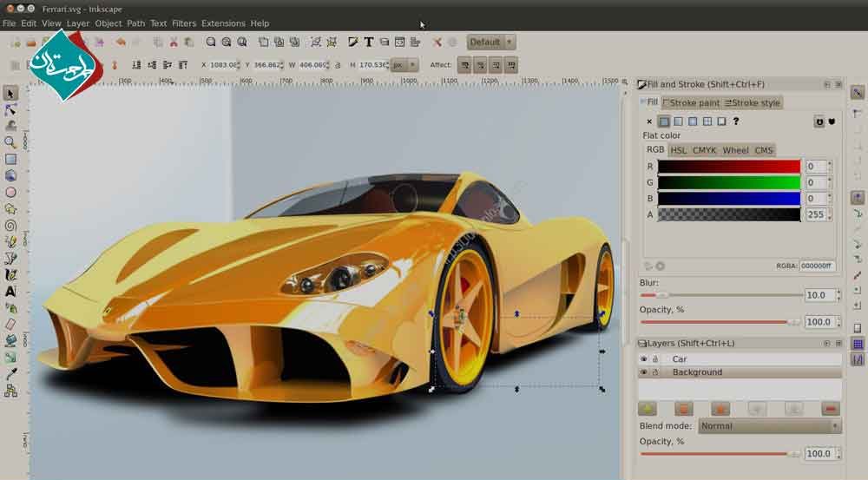868x480 pixels.
Task: Select the Tweak tool
Action: (10, 126)
